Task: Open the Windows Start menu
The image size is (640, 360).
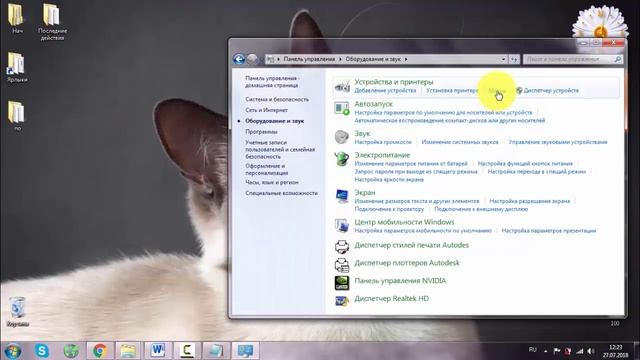Action: (13, 351)
